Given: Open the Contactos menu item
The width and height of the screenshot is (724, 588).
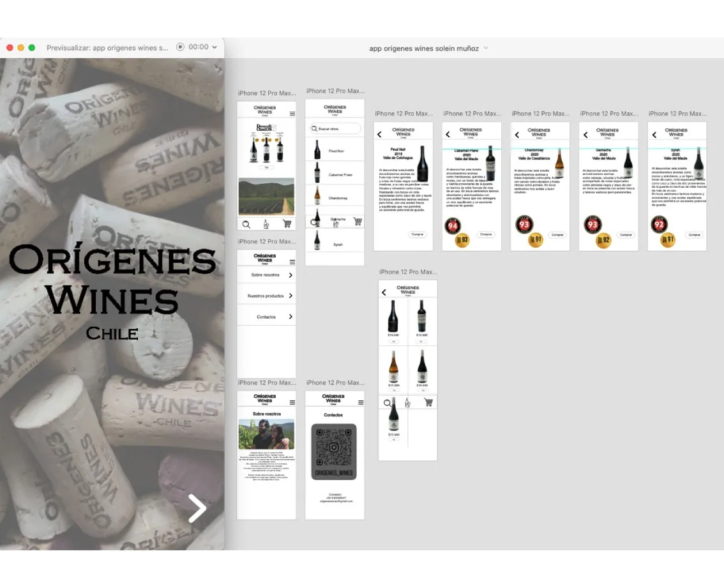Looking at the screenshot, I should [266, 317].
